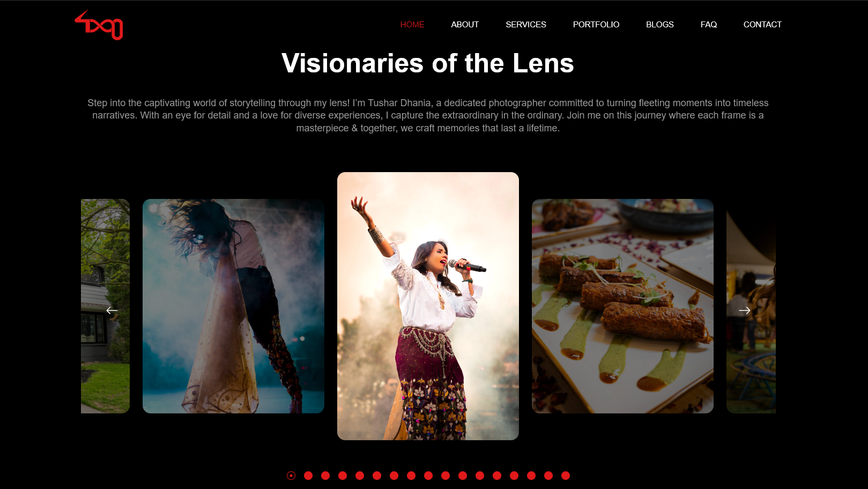
Task: Select the last carousel pagination dot
Action: click(566, 476)
